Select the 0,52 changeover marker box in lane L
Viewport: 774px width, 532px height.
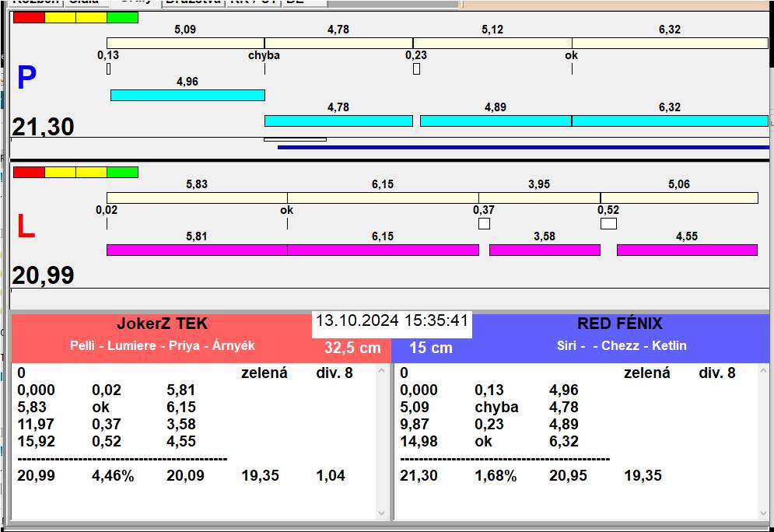608,223
